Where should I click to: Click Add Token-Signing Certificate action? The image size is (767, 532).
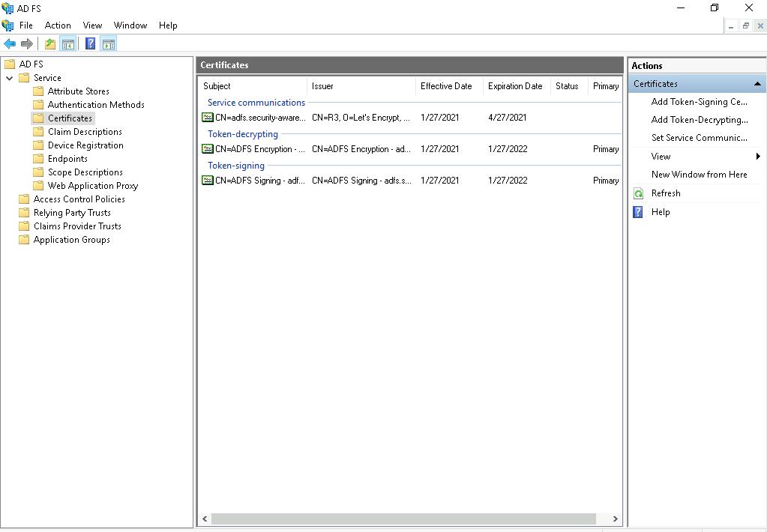(x=699, y=102)
